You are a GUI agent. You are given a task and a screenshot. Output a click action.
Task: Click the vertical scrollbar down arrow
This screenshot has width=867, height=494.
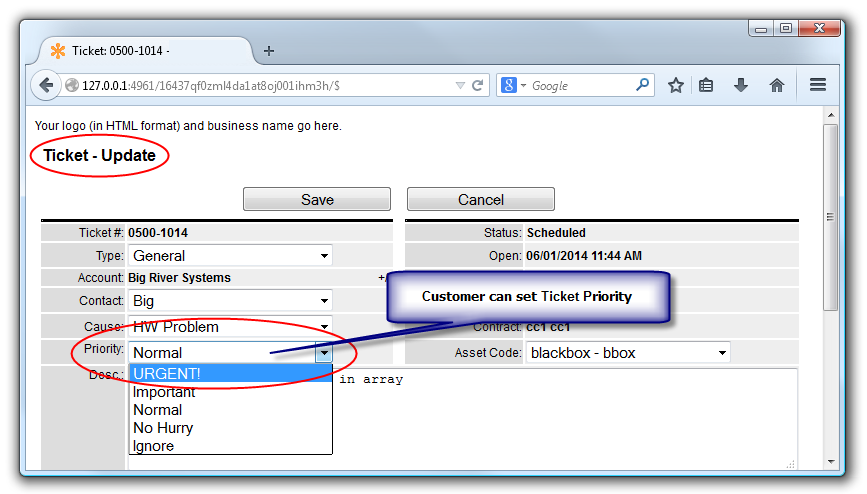(830, 461)
